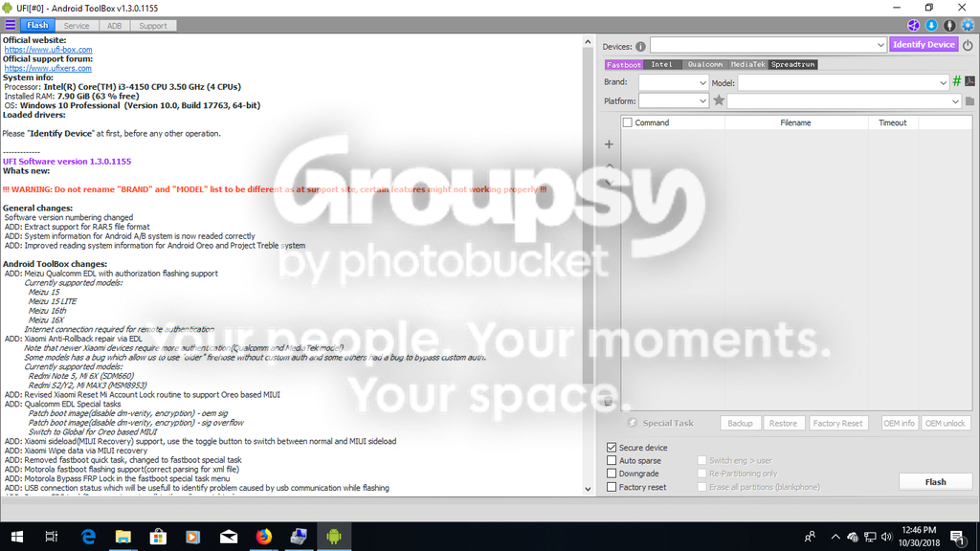Click the black USB plug icon
The width and height of the screenshot is (980, 551).
(949, 26)
